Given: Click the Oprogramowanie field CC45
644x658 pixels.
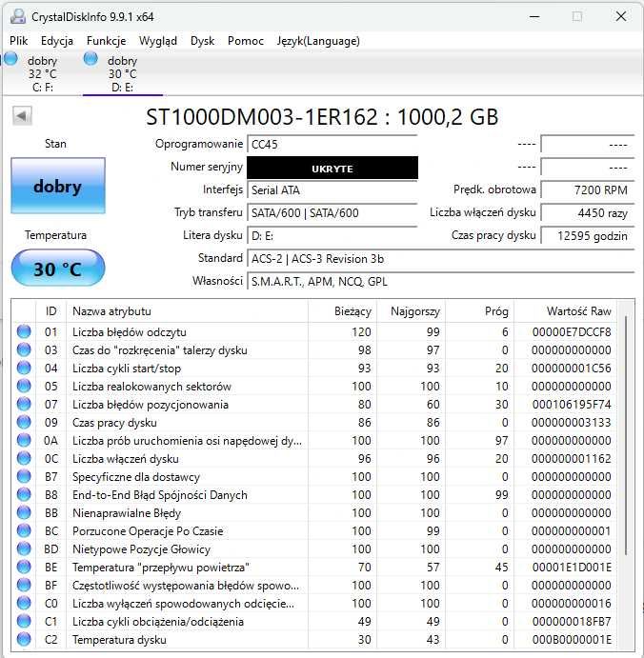Looking at the screenshot, I should (332, 145).
